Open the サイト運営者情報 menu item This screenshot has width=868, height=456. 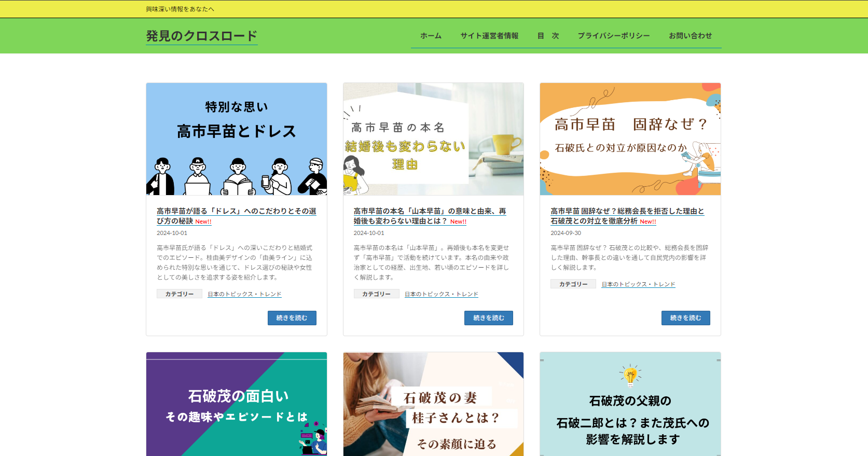click(489, 36)
